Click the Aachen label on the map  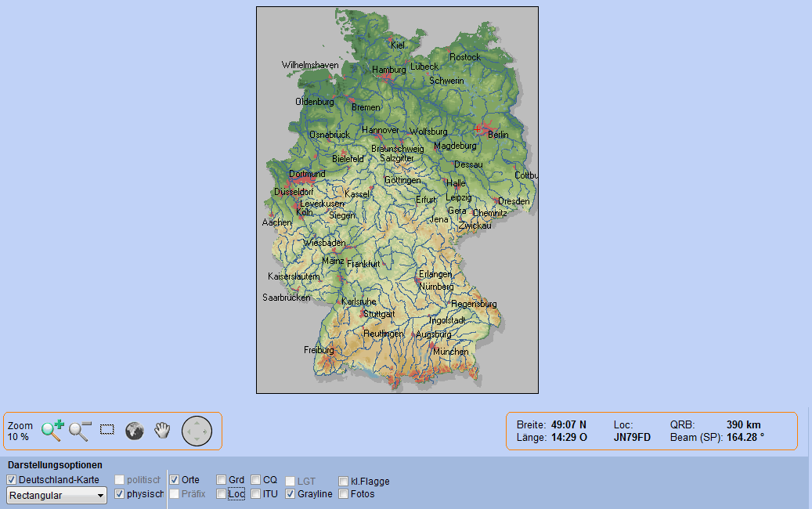click(x=277, y=222)
